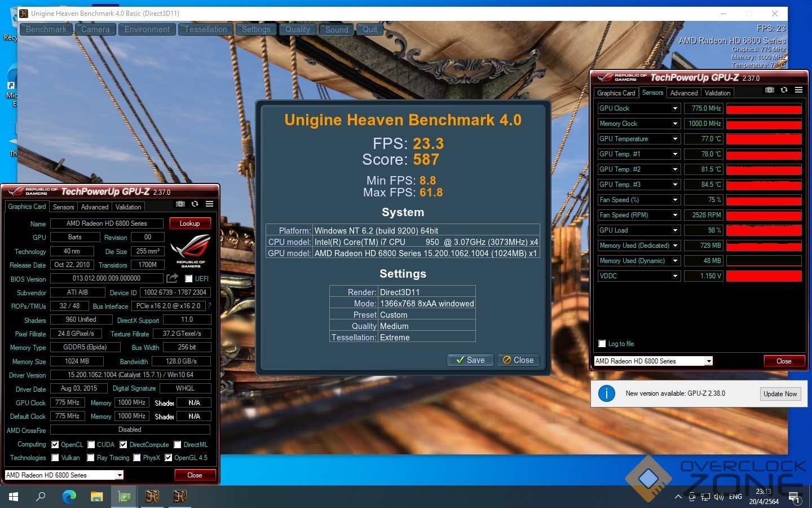This screenshot has width=812, height=508.
Task: Click info icon in update notification
Action: 606,393
